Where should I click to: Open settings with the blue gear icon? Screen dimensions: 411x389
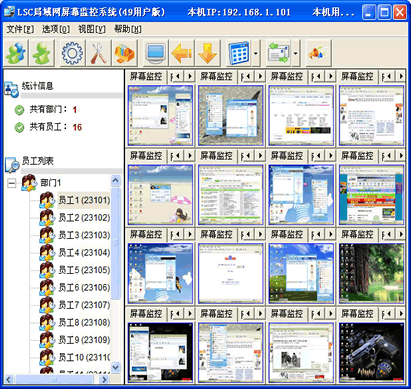click(x=72, y=53)
